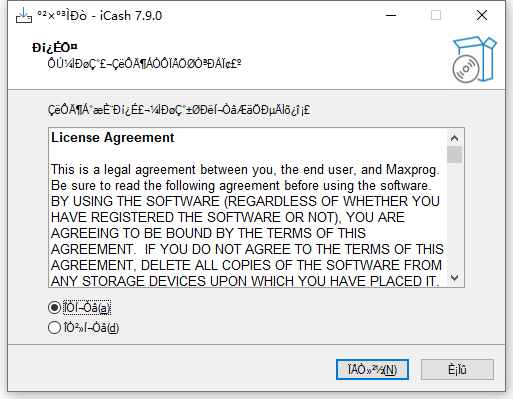The height and width of the screenshot is (399, 513).
Task: Click the license scrollbar down arrow
Action: point(454,278)
